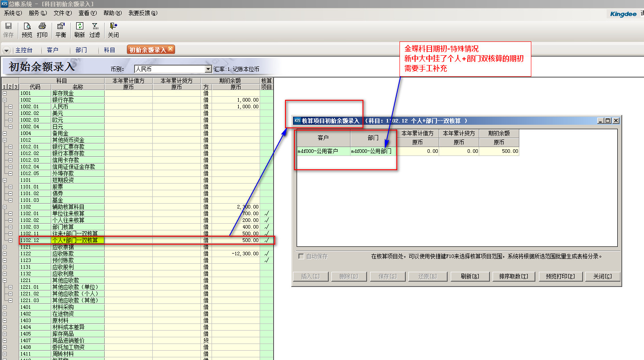Viewport: 644px width, 360px height.
Task: Open the 币别 currency dropdown
Action: (x=208, y=69)
